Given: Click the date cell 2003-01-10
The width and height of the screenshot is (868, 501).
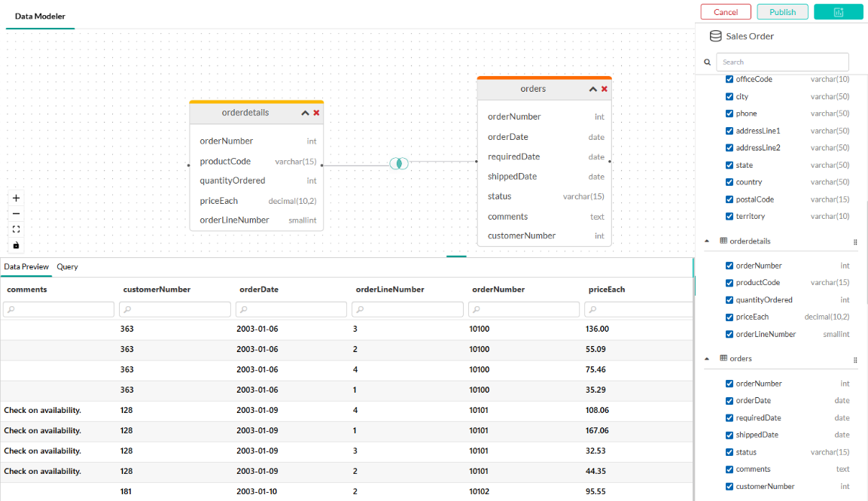Looking at the screenshot, I should tap(257, 491).
